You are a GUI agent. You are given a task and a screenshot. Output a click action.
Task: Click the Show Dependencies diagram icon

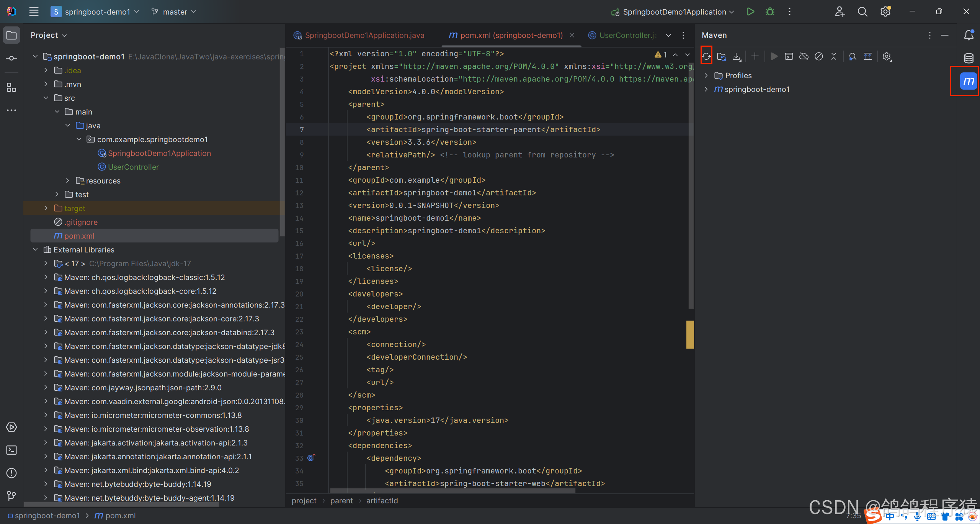tap(868, 56)
